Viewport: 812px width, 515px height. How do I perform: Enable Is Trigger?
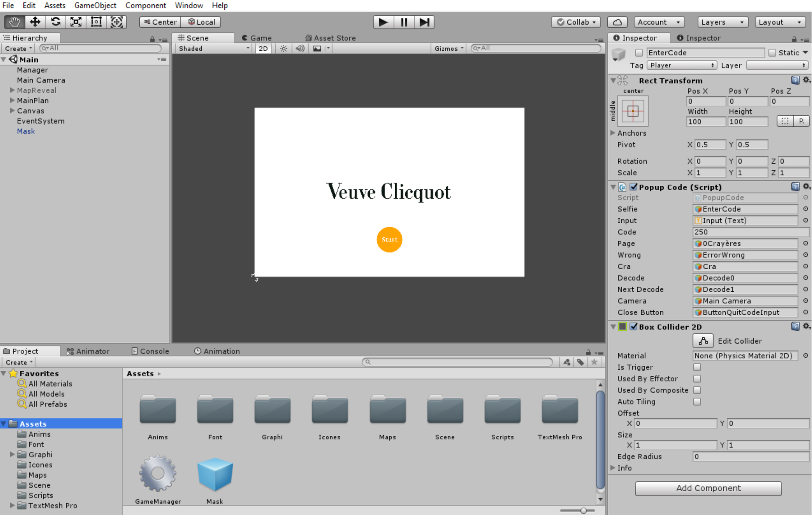(697, 367)
